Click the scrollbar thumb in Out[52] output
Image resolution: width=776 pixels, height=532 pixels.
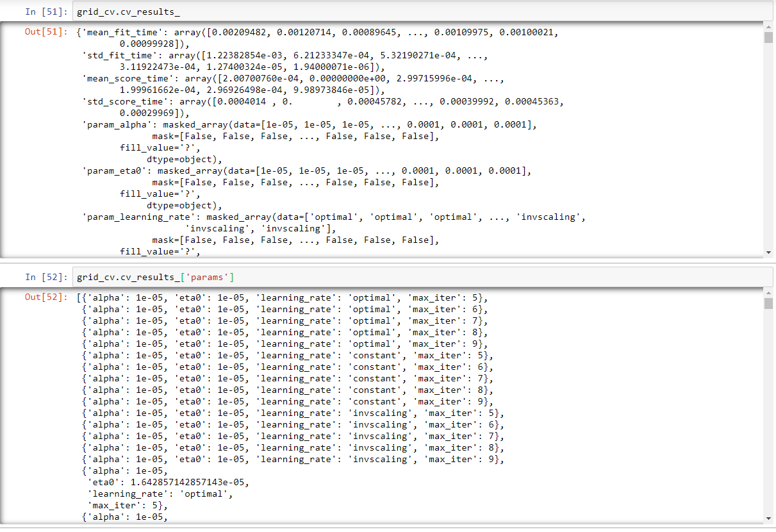coord(769,304)
